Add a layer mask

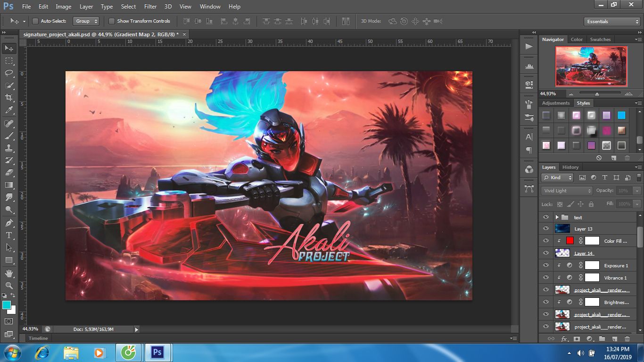[x=576, y=338]
